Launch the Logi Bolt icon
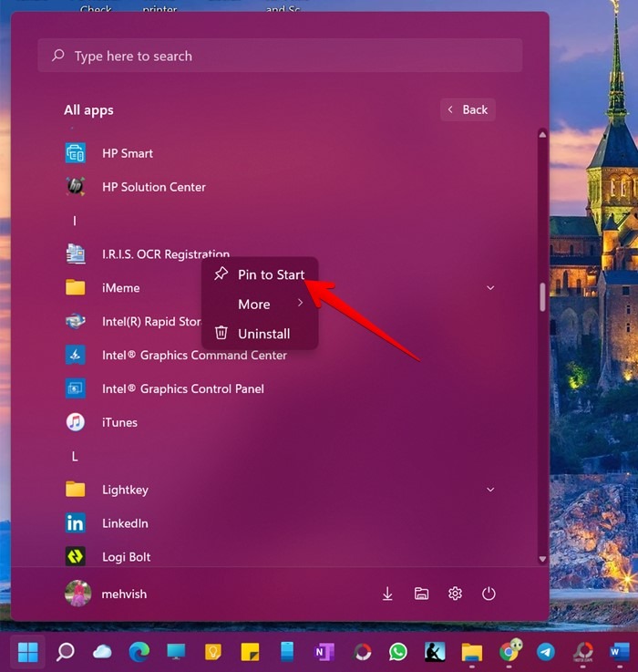638x672 pixels. click(76, 556)
